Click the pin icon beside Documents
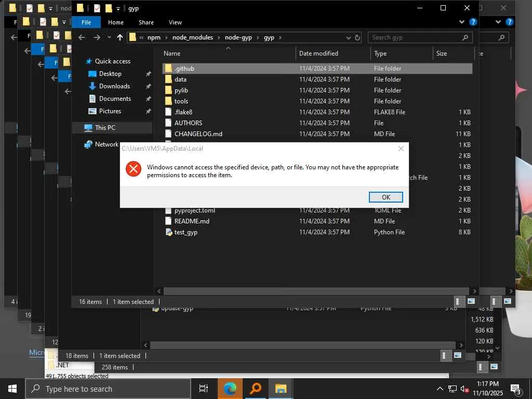Image resolution: width=532 pixels, height=399 pixels. pos(148,99)
